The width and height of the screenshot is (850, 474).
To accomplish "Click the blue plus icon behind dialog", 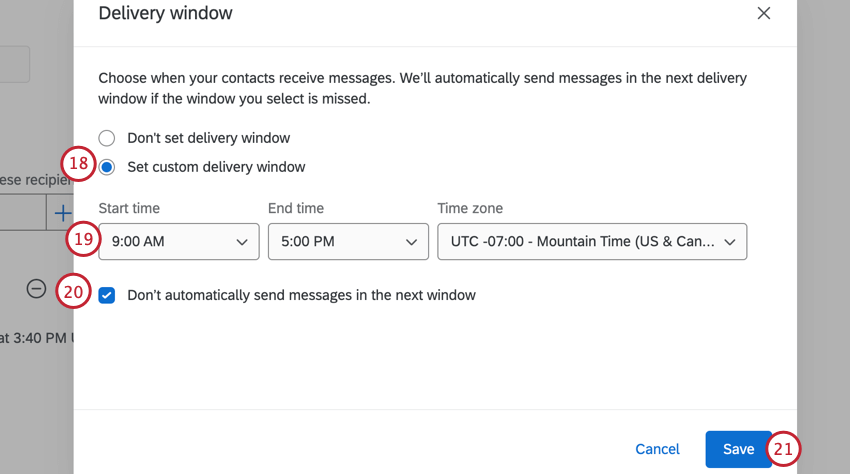I will 62,213.
